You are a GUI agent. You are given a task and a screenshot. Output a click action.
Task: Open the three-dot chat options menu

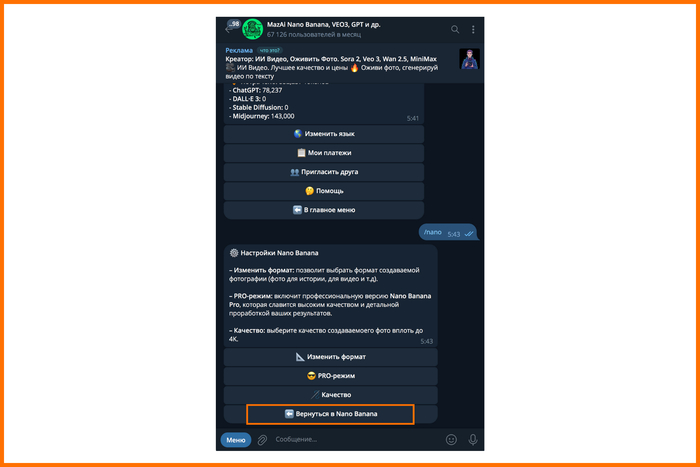pos(473,29)
